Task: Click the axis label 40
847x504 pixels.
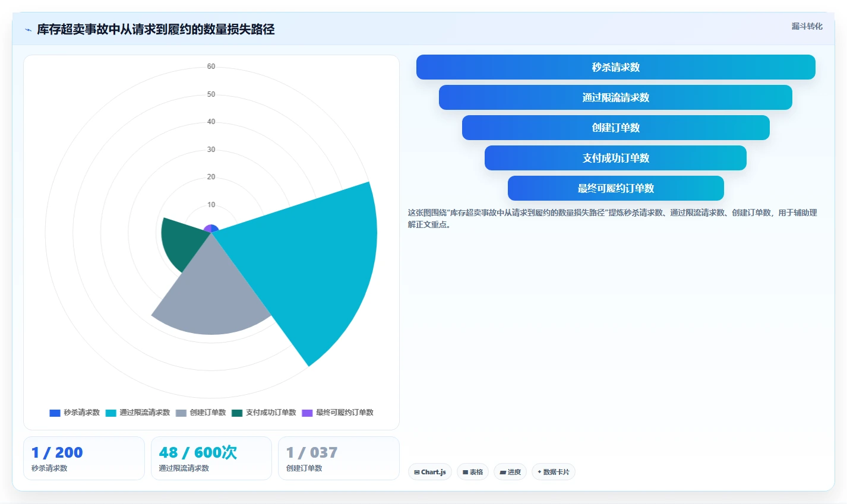Action: pos(211,122)
